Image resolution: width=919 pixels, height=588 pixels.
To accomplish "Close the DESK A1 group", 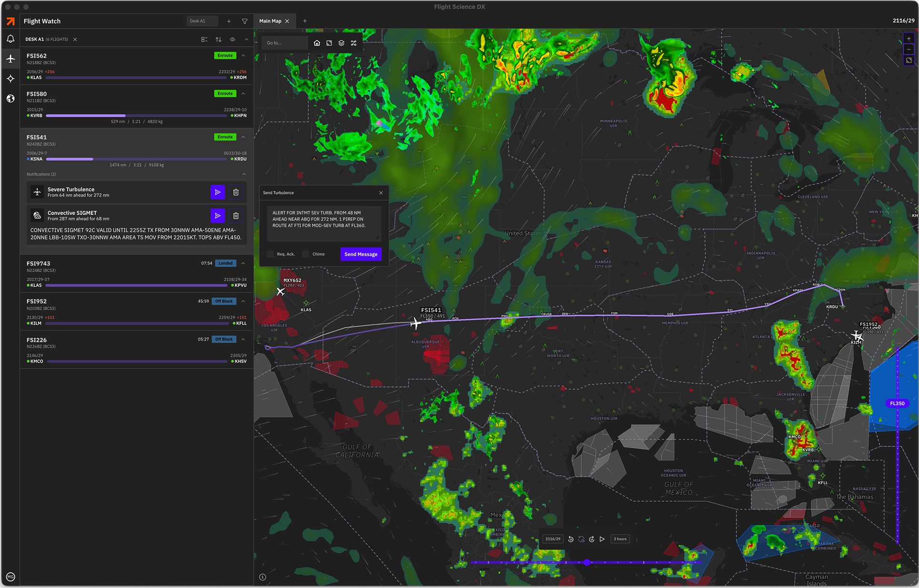I will point(75,40).
